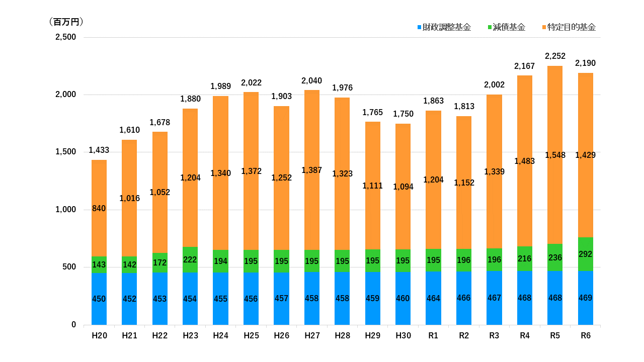
Task: Select the H30 x-axis category label
Action: tap(403, 336)
